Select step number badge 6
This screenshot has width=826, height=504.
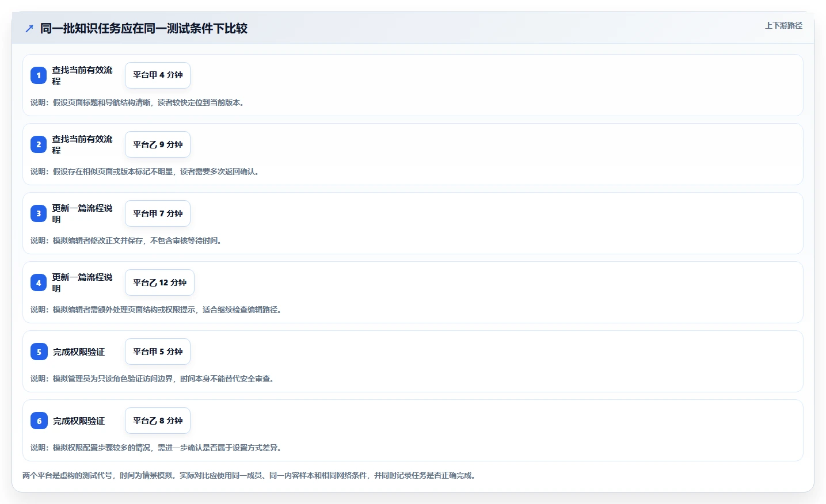[x=39, y=421]
